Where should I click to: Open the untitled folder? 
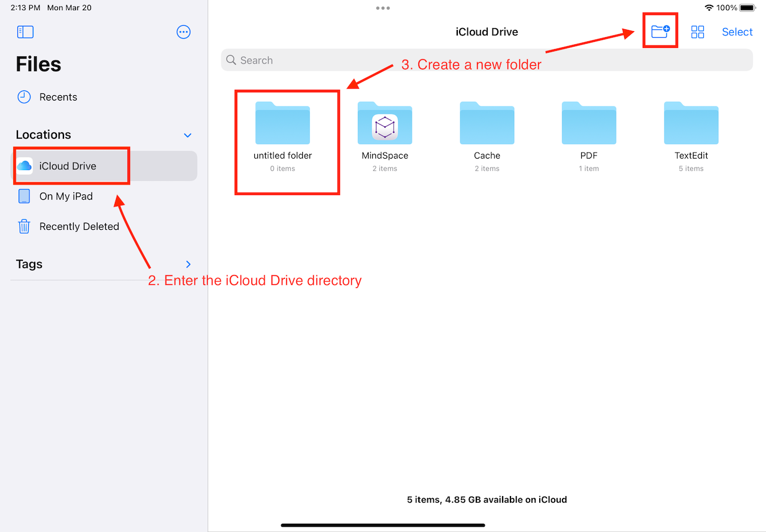[282, 124]
